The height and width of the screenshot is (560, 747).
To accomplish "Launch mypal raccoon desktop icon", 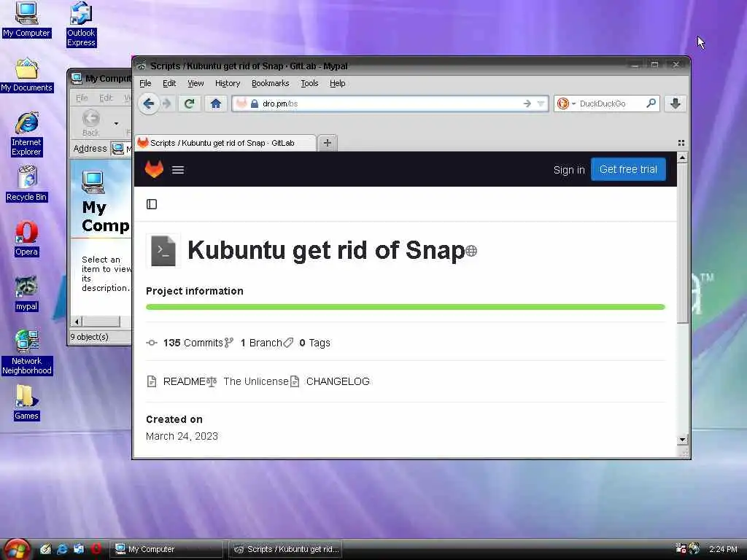I will (x=26, y=293).
